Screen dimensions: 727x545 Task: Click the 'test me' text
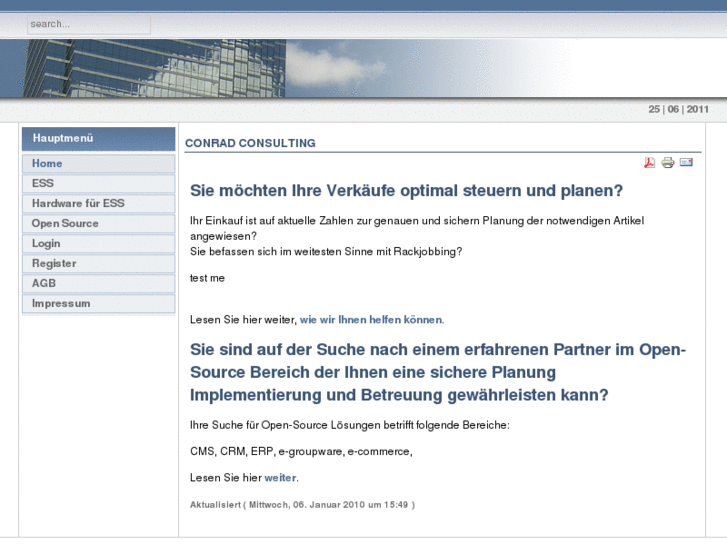click(x=207, y=278)
